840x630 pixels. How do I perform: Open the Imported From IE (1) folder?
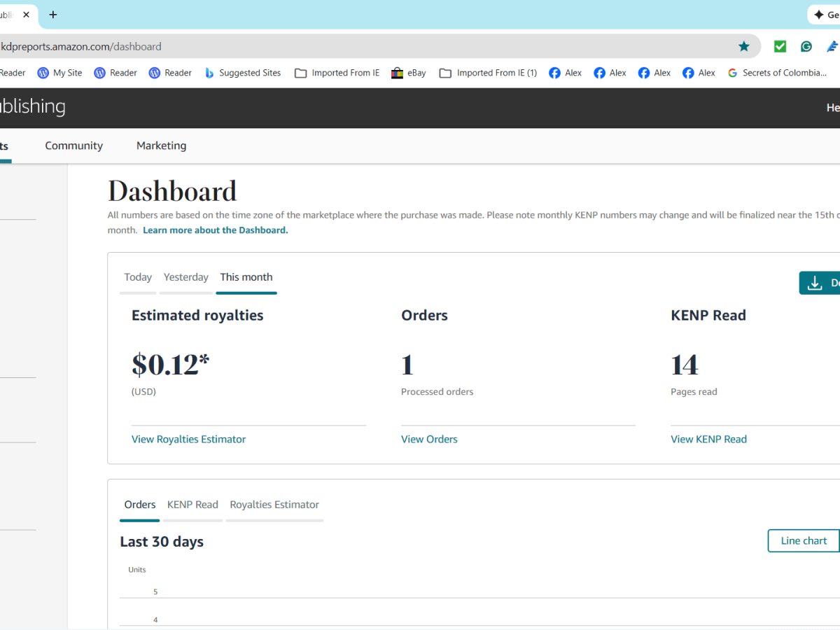pyautogui.click(x=488, y=73)
